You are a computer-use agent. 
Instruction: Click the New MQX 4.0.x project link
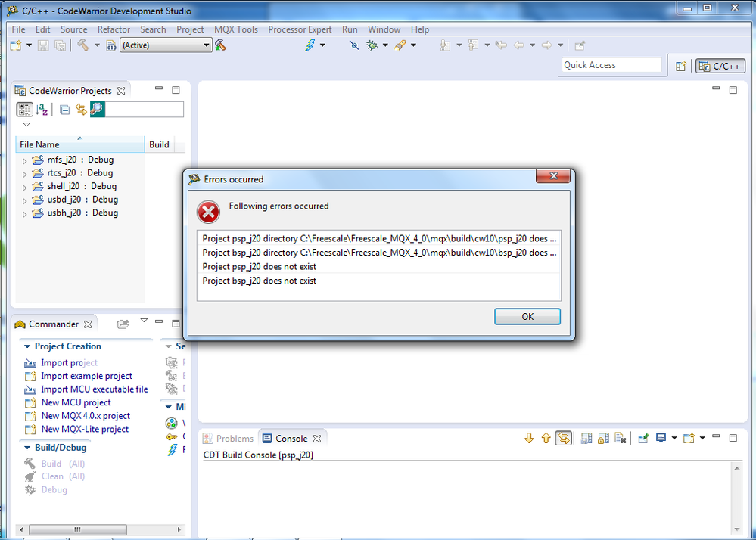86,416
